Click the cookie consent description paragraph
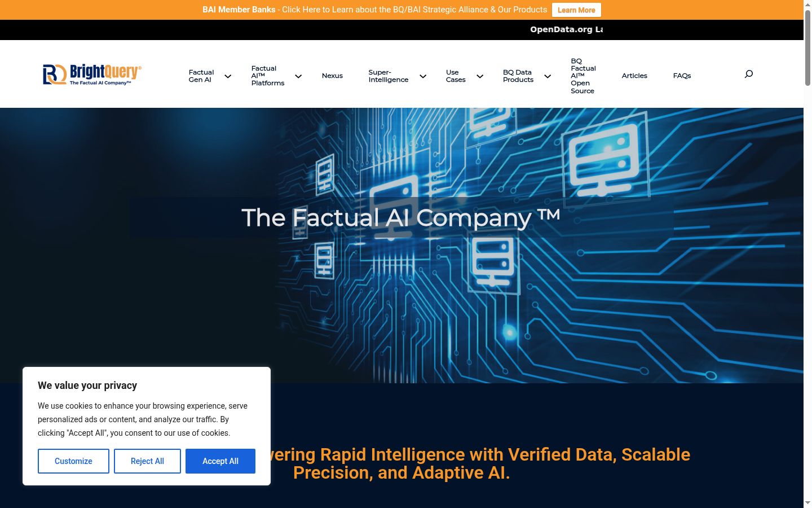 coord(143,419)
